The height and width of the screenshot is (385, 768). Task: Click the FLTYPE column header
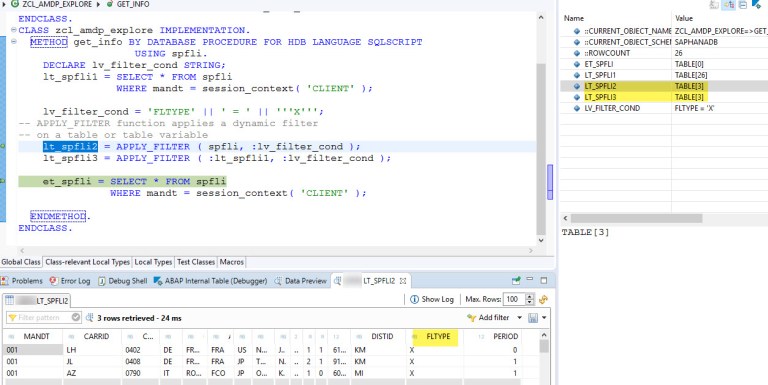434,337
